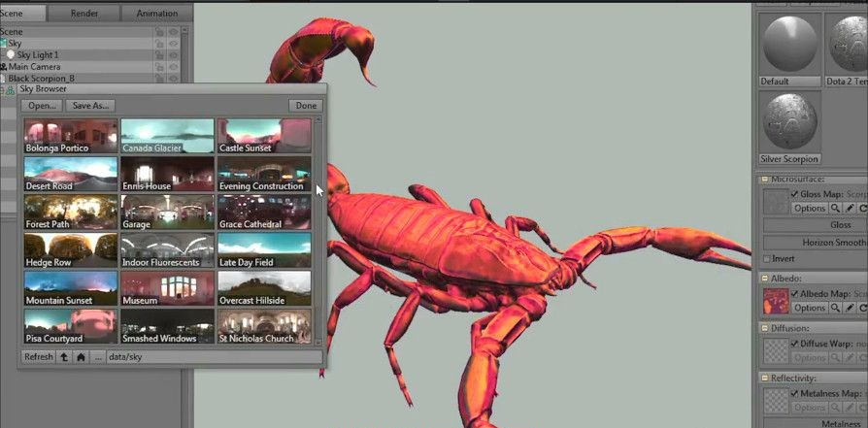Collapse the Microsurface section

[764, 180]
